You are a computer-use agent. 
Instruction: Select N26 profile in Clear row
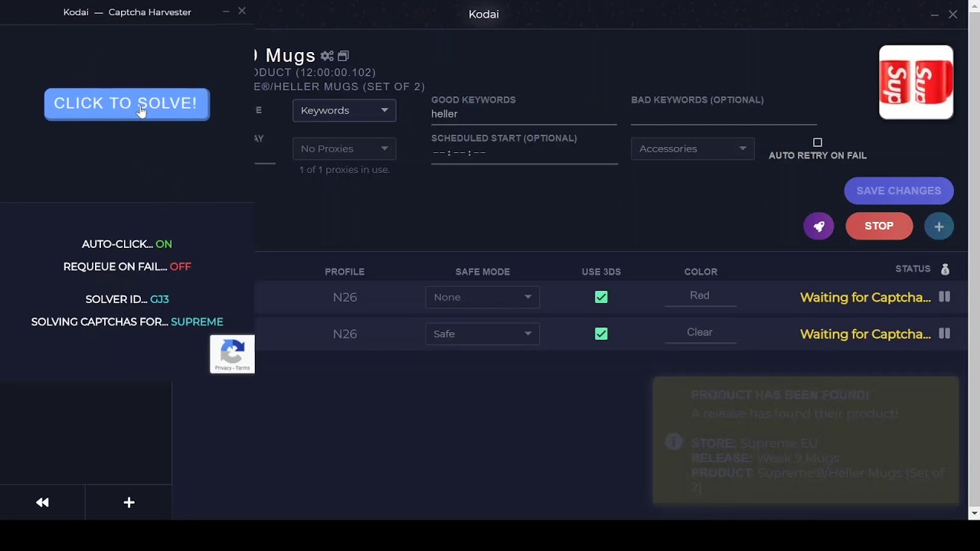345,334
